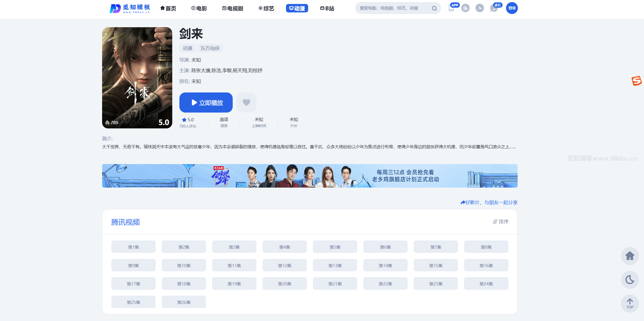
Task: Open the 综艺 variety shows menu
Action: [x=266, y=8]
